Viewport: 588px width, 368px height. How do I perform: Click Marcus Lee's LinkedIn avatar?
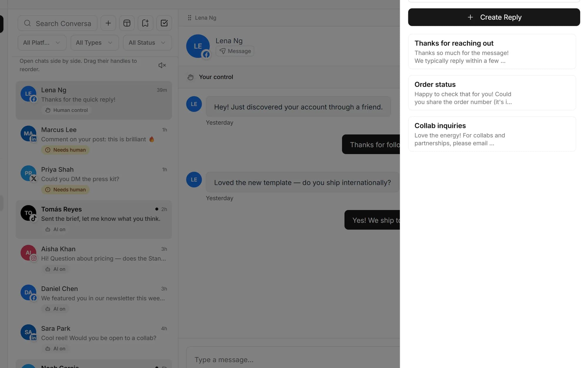(x=28, y=134)
